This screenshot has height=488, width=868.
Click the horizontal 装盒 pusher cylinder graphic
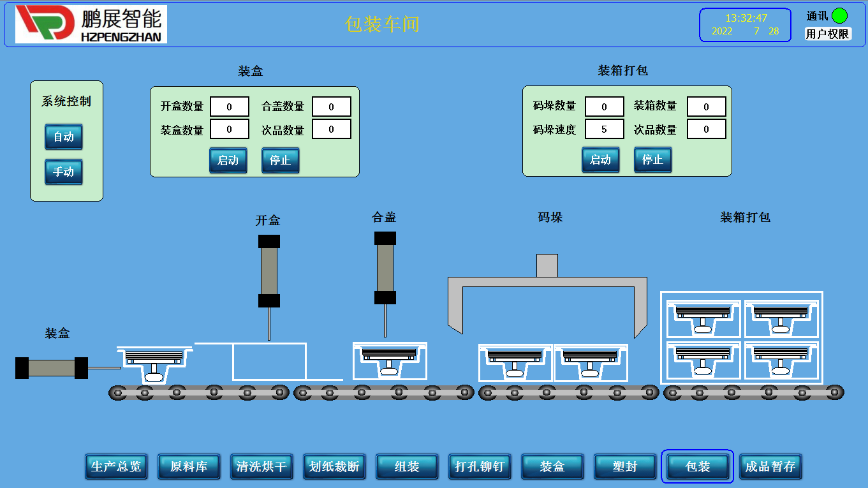point(52,368)
